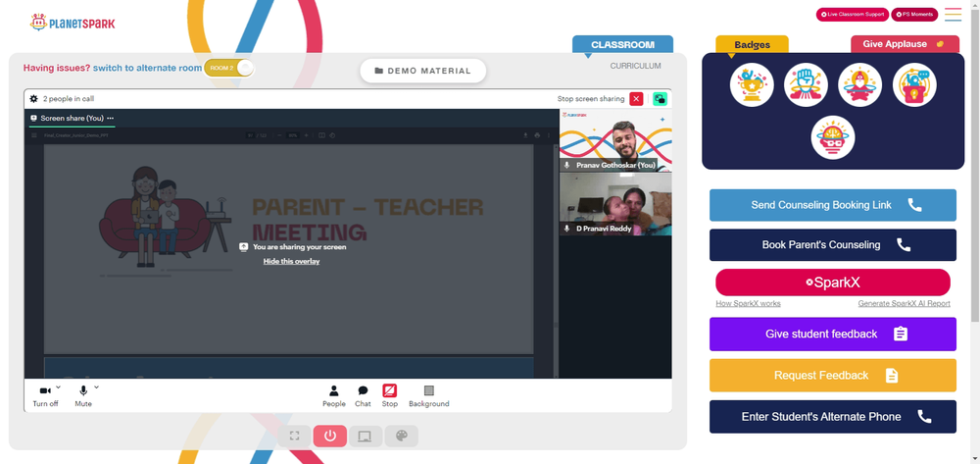Viewport: 980px width, 464px height.
Task: Click Send Counseling Booking Link
Action: click(x=832, y=205)
